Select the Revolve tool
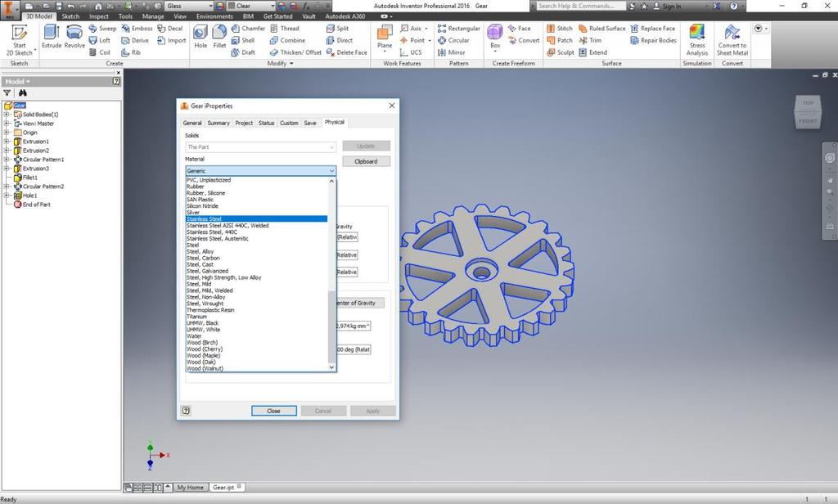The image size is (838, 504). [74, 36]
